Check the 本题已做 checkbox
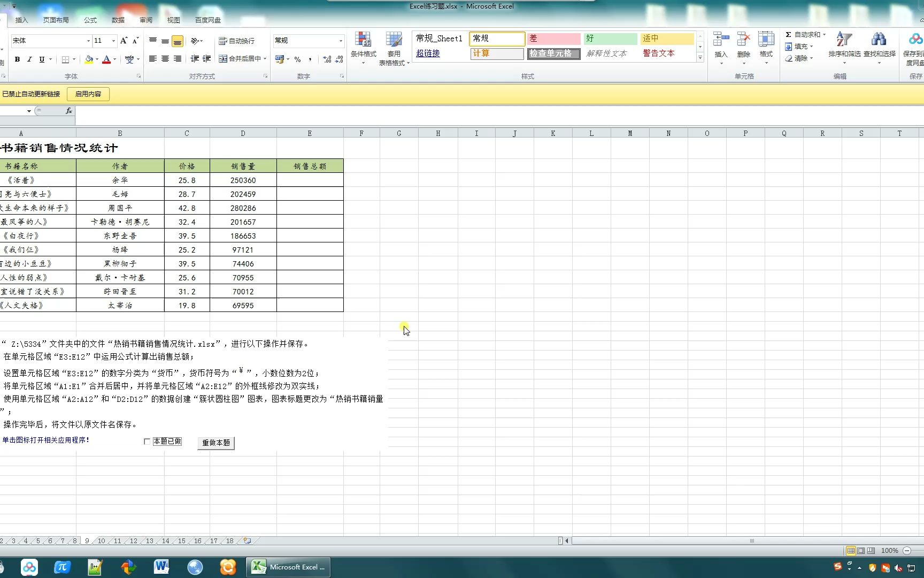924x578 pixels. (148, 441)
